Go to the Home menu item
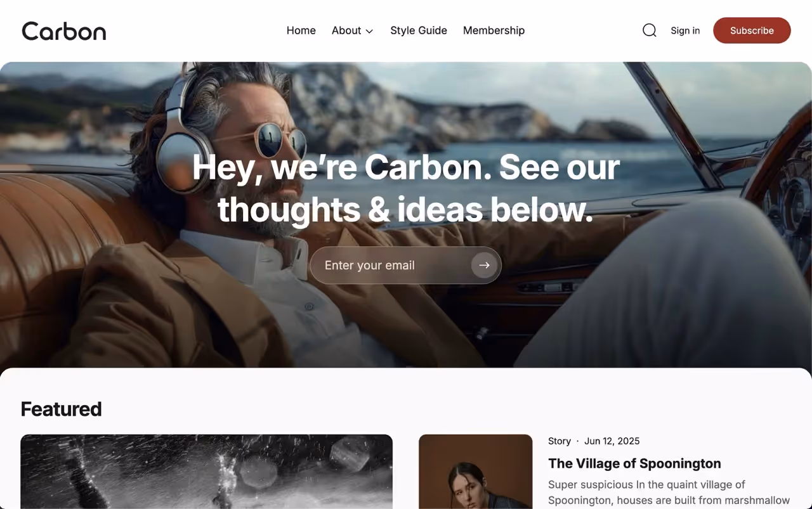Viewport: 812px width, 509px height. click(x=301, y=30)
